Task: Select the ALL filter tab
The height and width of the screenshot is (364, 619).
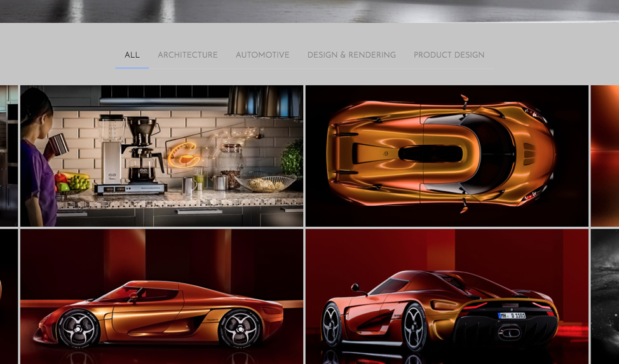Action: tap(132, 55)
